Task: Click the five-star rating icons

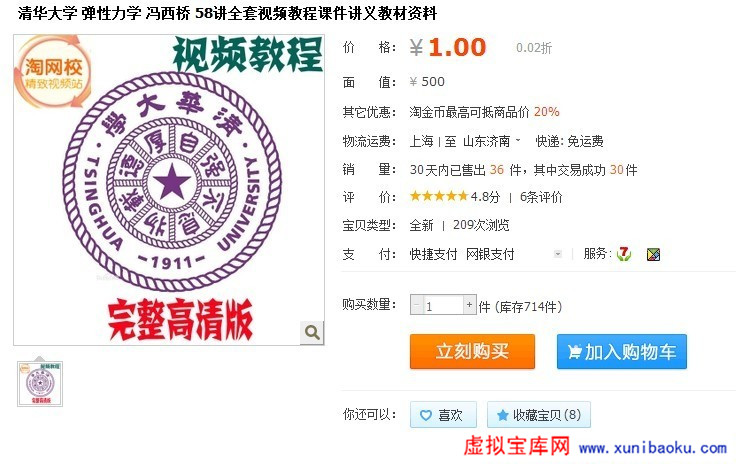Action: [x=439, y=196]
